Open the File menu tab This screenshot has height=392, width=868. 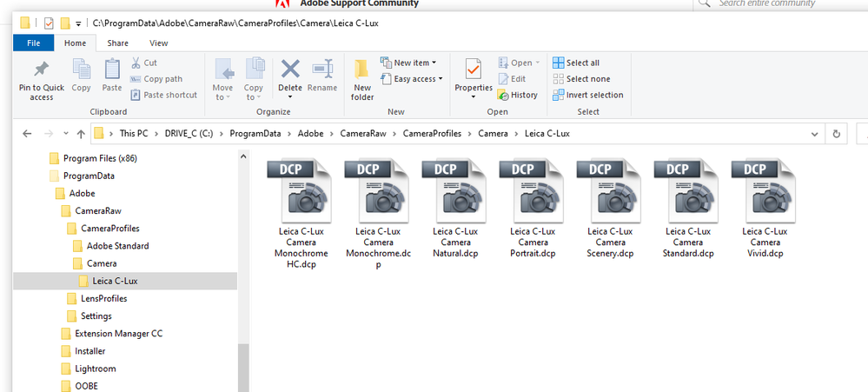(x=33, y=43)
